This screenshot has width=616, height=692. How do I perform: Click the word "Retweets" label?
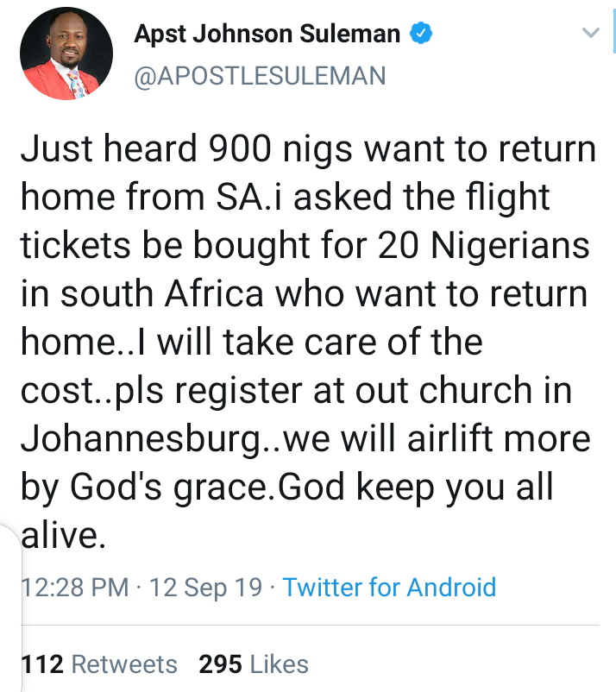[x=123, y=664]
